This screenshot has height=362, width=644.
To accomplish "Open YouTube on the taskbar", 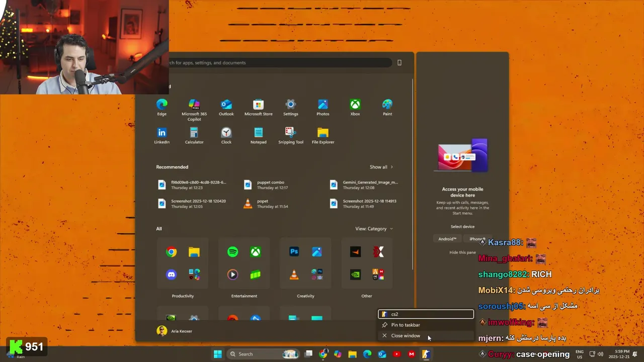I will [396, 354].
